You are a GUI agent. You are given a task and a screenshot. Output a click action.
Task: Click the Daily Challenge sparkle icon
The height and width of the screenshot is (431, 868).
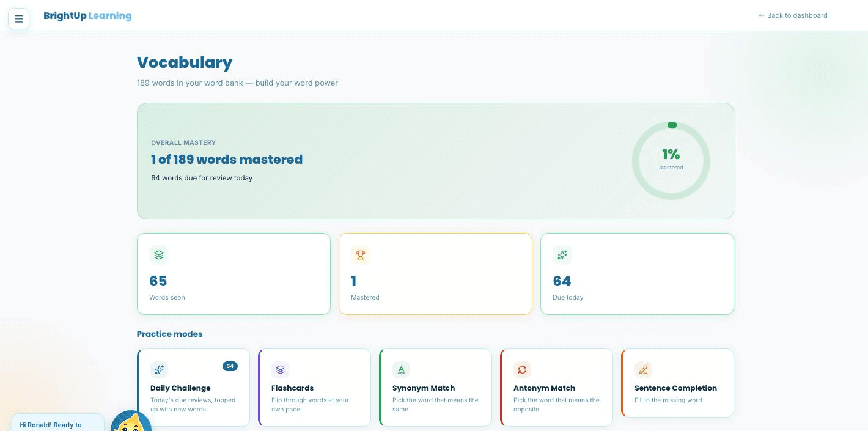point(159,369)
